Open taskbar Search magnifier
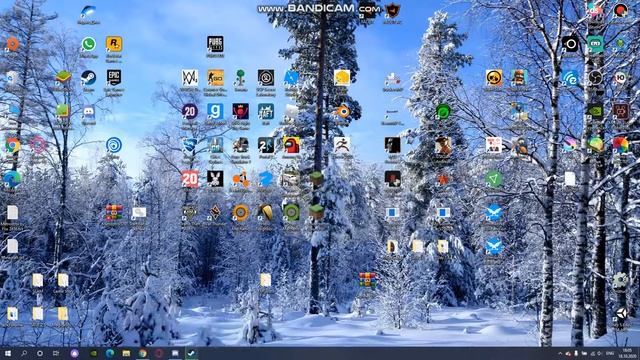Image resolution: width=640 pixels, height=360 pixels. coord(24,353)
